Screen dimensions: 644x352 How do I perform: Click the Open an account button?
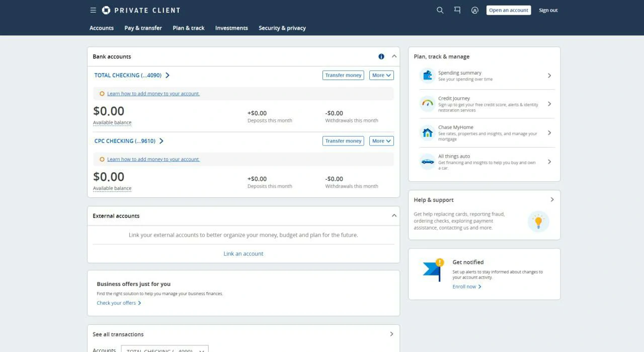pos(509,10)
